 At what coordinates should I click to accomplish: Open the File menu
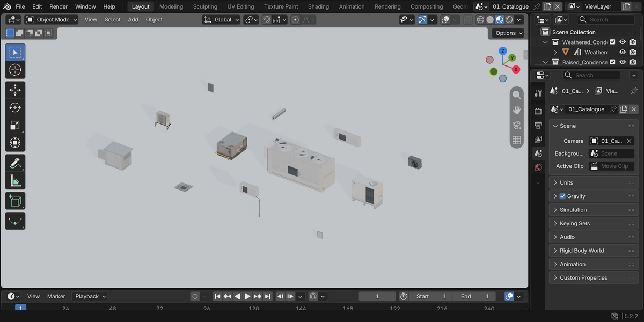coord(20,6)
